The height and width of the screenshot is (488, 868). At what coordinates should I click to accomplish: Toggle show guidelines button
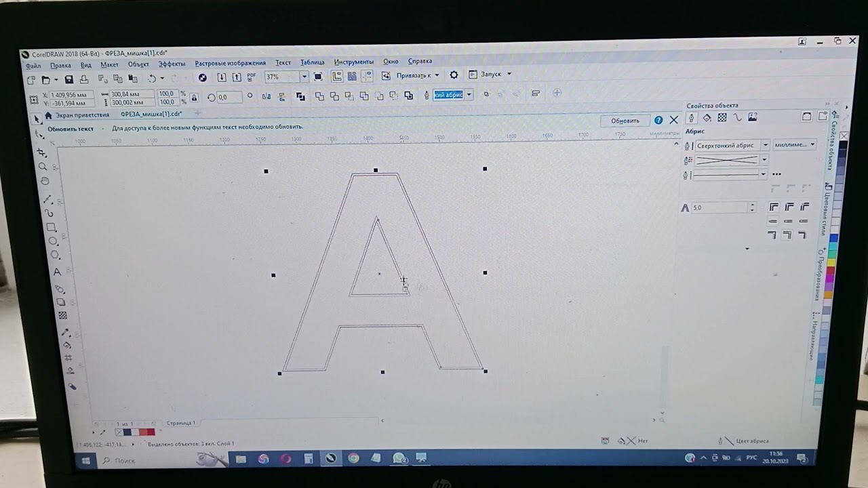point(368,76)
